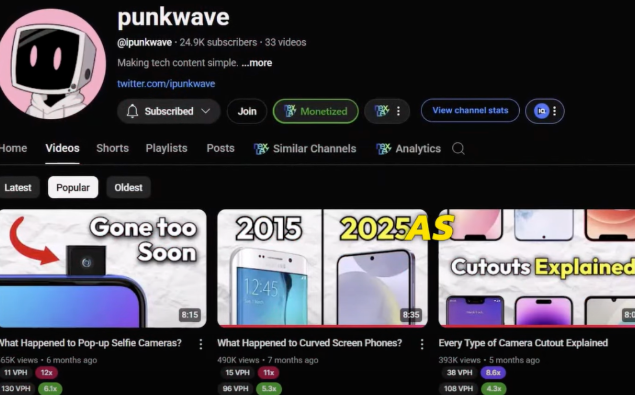Click title What Happened to Curved Screen Phones?

pyautogui.click(x=310, y=343)
